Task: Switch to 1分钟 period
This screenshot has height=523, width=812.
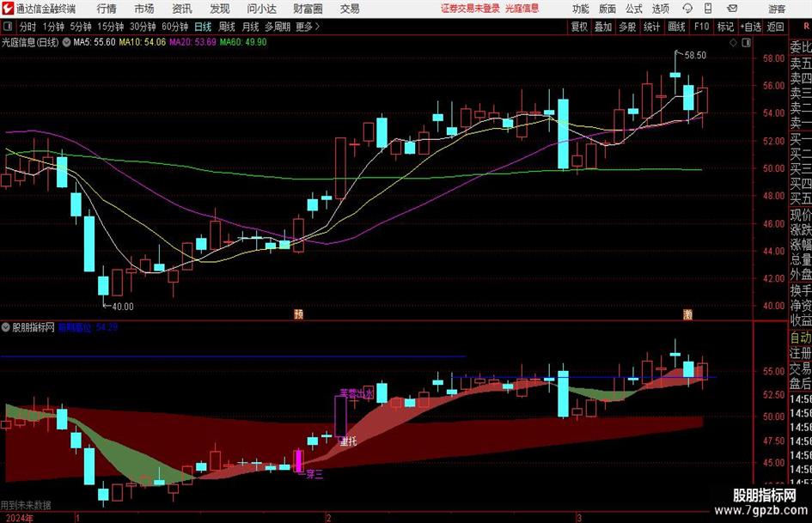Action: coord(52,27)
